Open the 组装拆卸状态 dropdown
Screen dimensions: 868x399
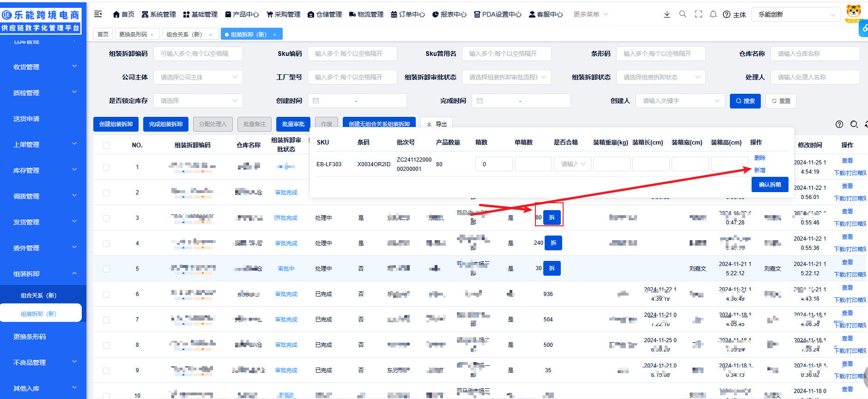click(661, 77)
